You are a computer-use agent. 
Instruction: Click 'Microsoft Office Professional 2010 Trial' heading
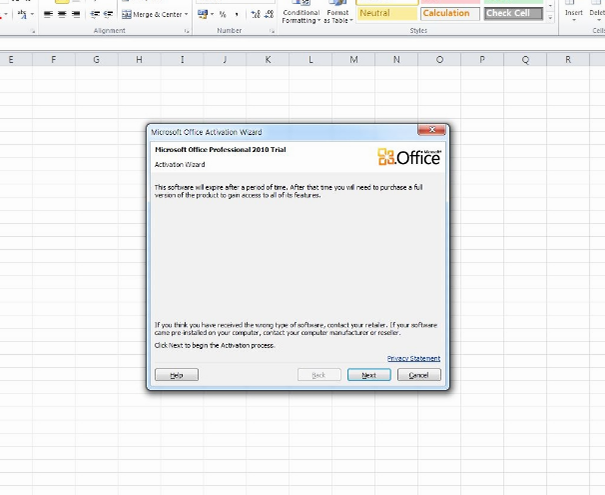coord(220,150)
